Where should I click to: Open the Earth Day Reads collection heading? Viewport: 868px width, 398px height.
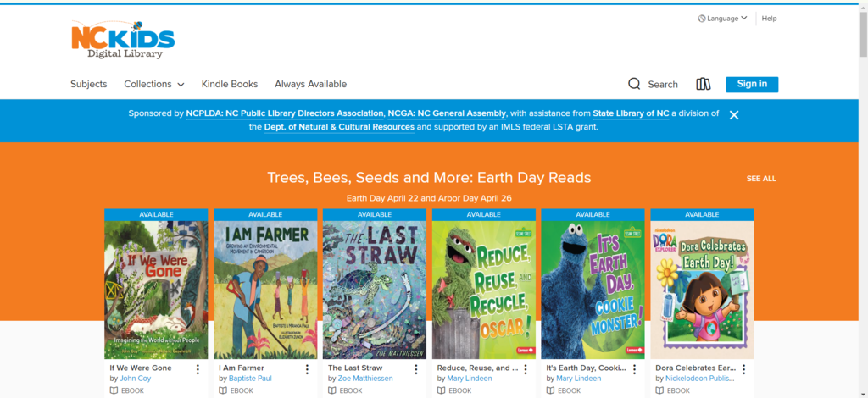click(429, 178)
